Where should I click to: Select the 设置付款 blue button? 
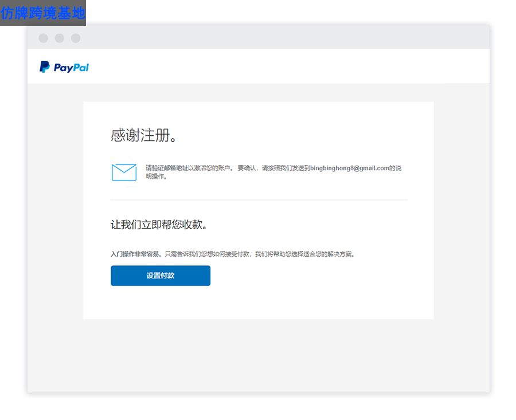tap(161, 276)
